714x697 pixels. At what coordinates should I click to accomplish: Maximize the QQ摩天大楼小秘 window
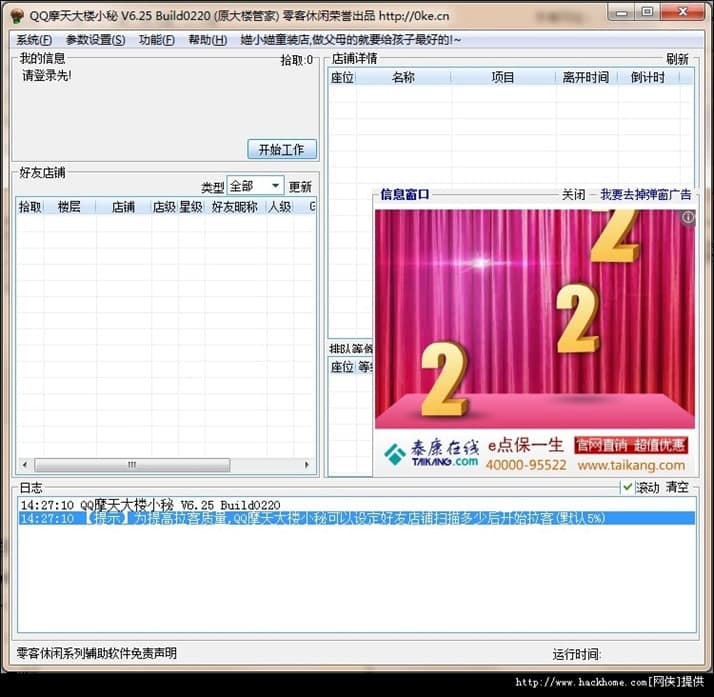pos(647,13)
